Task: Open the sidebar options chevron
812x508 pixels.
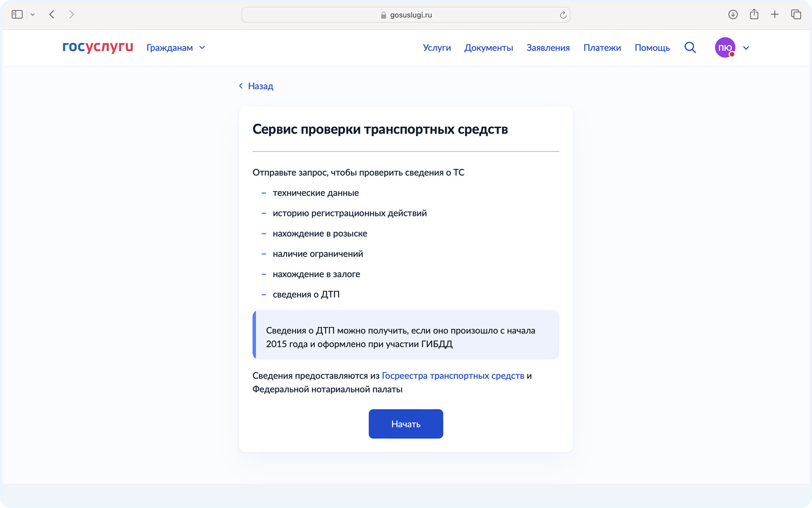Action: coord(32,15)
